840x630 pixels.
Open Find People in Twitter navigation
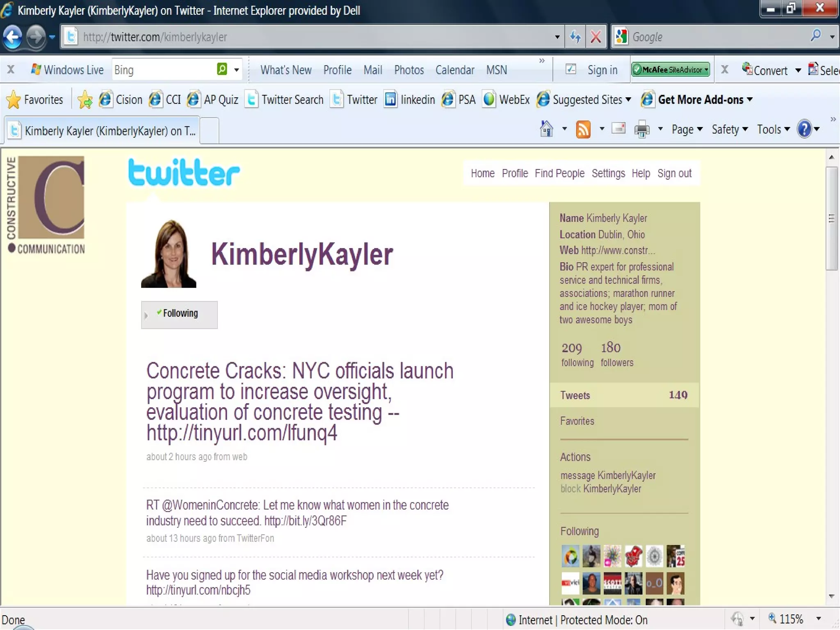[559, 173]
